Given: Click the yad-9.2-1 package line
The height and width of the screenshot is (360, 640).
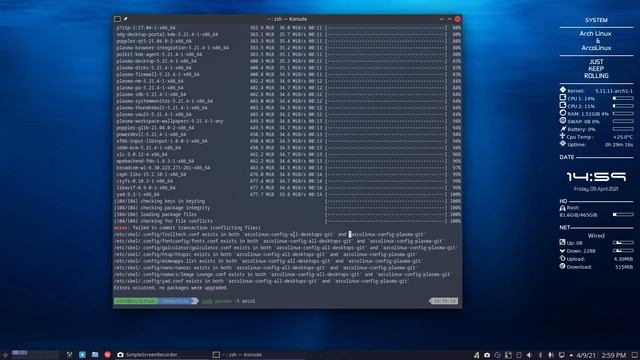Looking at the screenshot, I should tap(138, 194).
